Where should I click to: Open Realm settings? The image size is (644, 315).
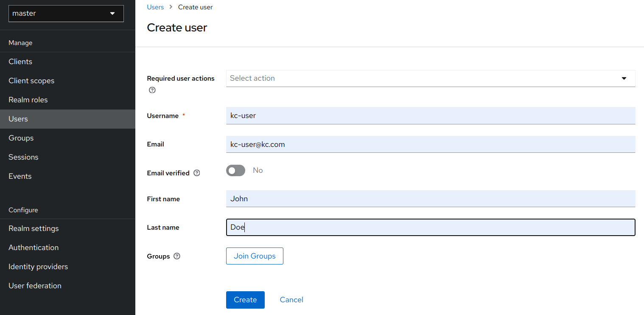[x=34, y=228]
